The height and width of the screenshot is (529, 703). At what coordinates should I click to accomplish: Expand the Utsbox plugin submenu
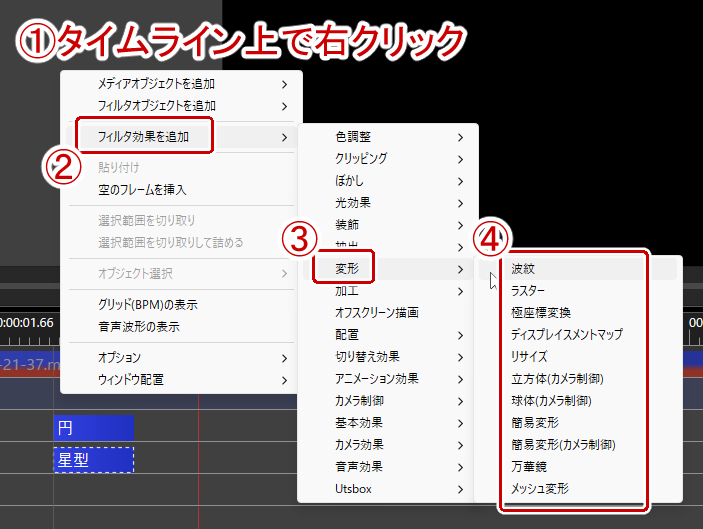[388, 489]
